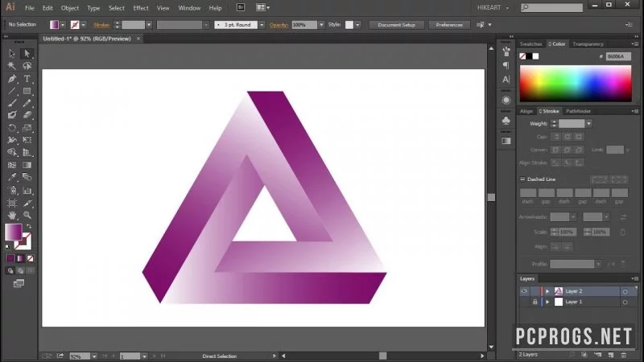Open the File menu
The height and width of the screenshot is (362, 644).
pyautogui.click(x=30, y=8)
